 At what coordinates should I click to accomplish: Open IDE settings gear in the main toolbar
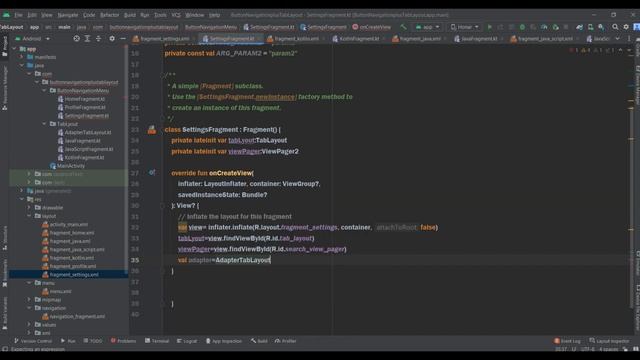pos(626,27)
